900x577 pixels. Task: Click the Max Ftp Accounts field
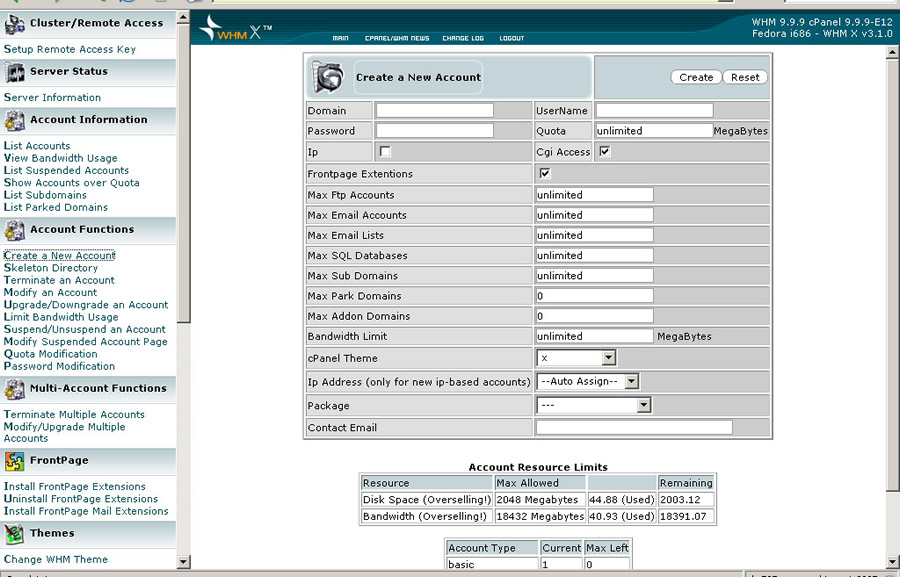click(x=595, y=195)
